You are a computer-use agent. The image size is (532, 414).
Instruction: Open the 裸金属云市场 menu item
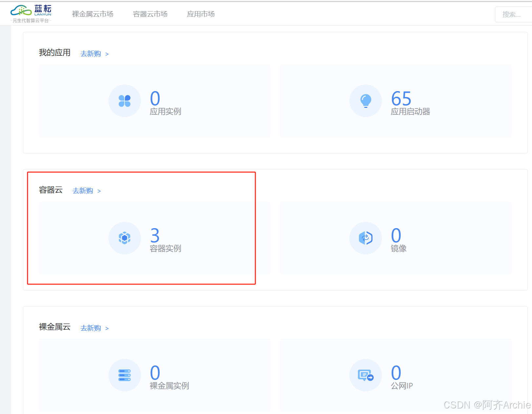92,14
